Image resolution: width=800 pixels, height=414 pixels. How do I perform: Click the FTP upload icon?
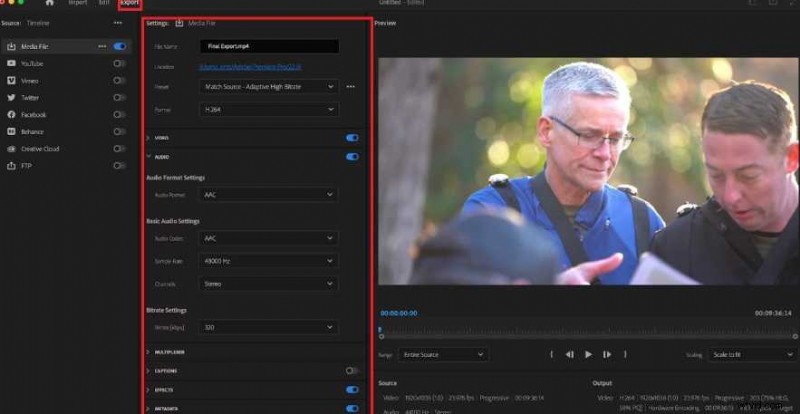point(11,166)
